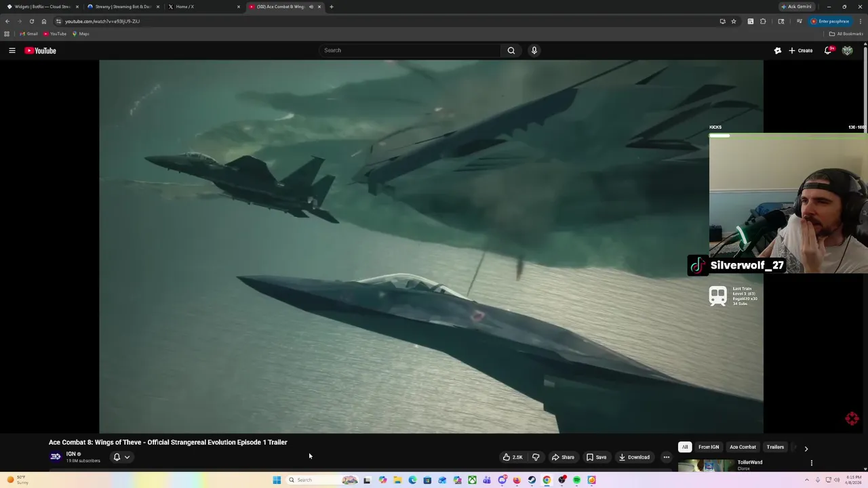The width and height of the screenshot is (868, 488).
Task: Like the video with thumbs up
Action: point(513,457)
